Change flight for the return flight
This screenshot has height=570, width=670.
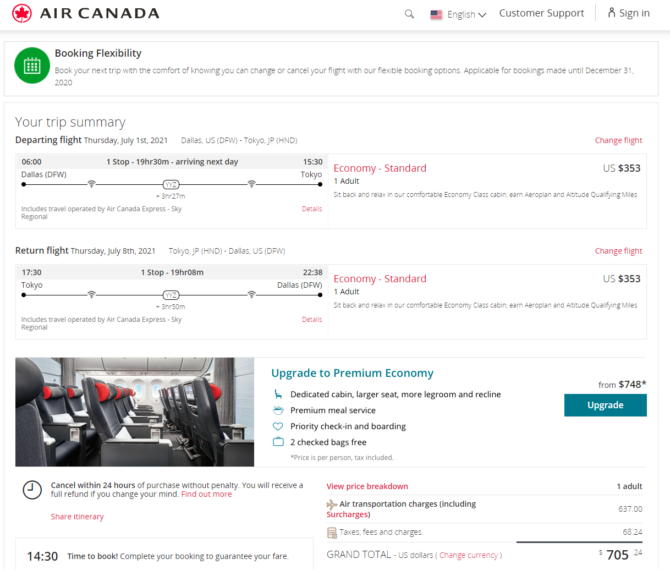pos(618,251)
